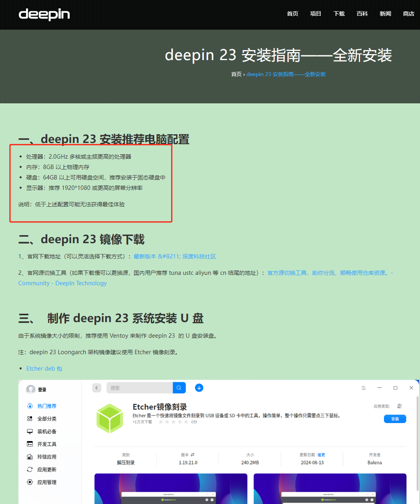The image size is (420, 504).
Task: Visit 商店 from the top navigation
Action: pyautogui.click(x=409, y=14)
